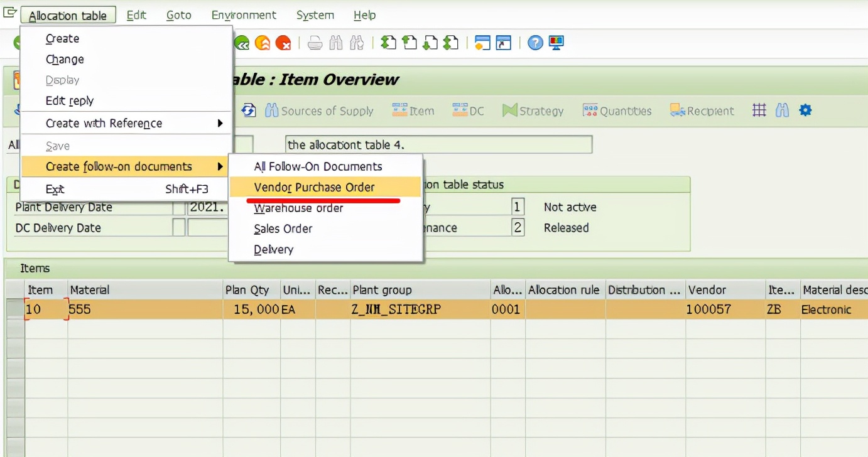Screen dimensions: 868x457
Task: Click the Strategy toolbar button
Action: pos(533,110)
